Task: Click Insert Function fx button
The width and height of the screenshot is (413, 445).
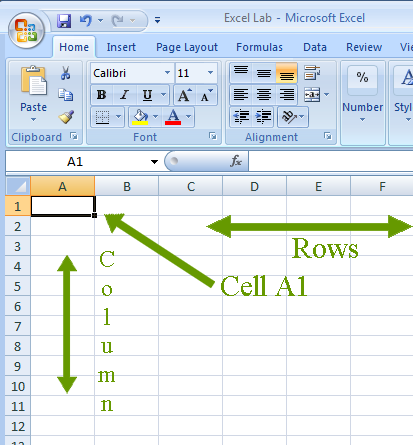Action: point(236,161)
